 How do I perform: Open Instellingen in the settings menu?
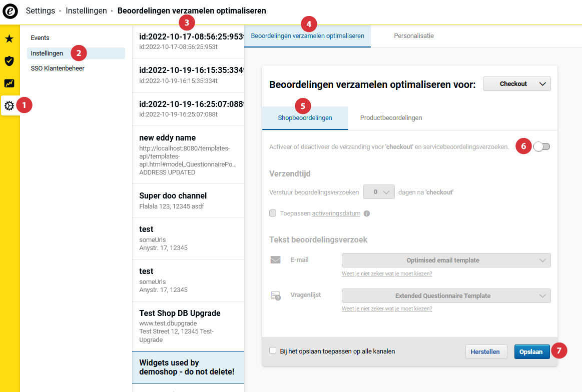pyautogui.click(x=76, y=53)
